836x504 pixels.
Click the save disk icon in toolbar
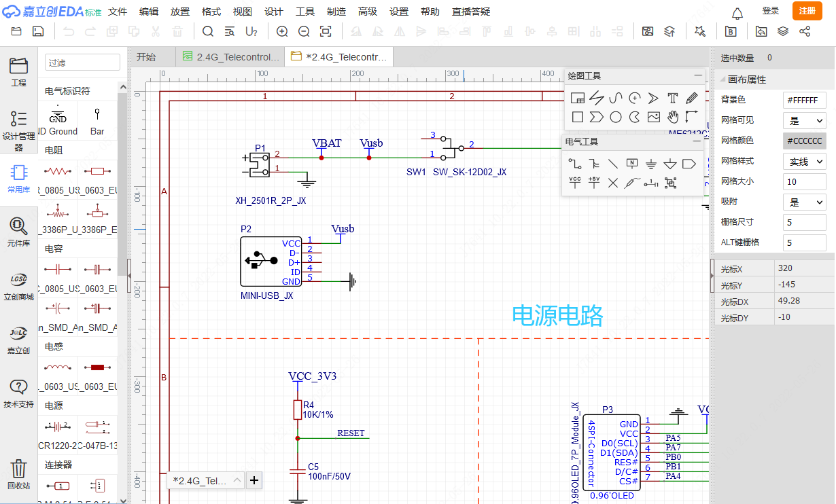[x=39, y=31]
